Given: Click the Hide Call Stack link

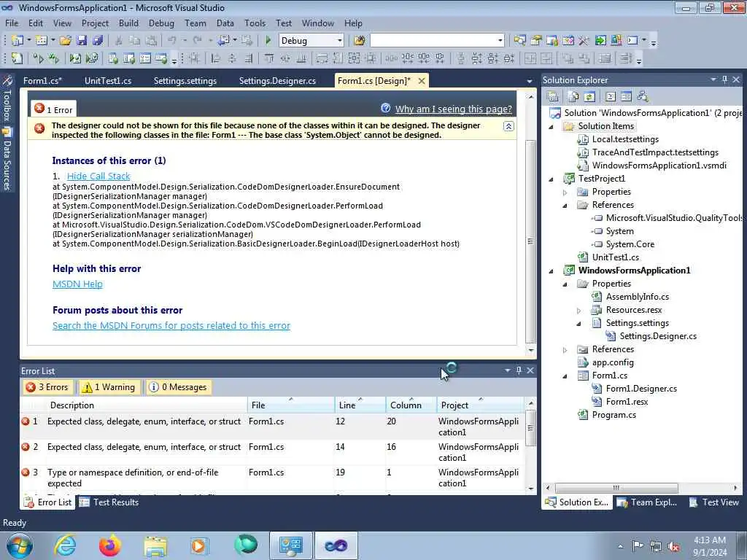Looking at the screenshot, I should click(98, 176).
